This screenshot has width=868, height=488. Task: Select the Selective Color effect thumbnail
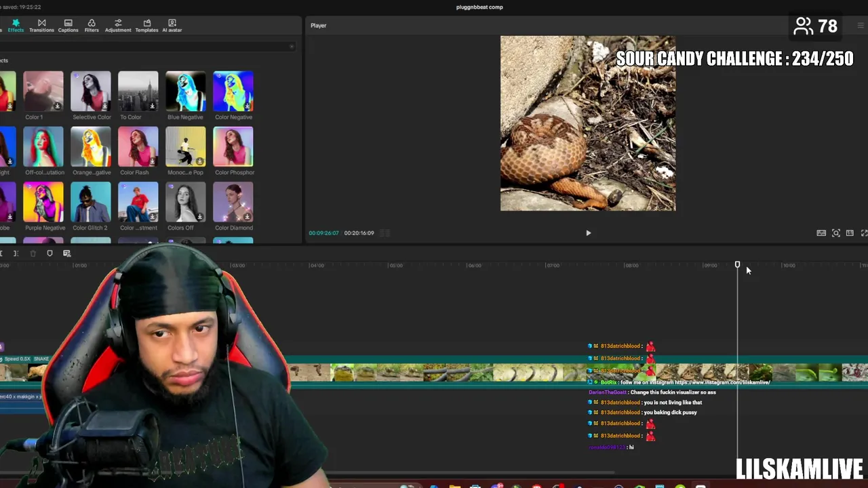(91, 91)
